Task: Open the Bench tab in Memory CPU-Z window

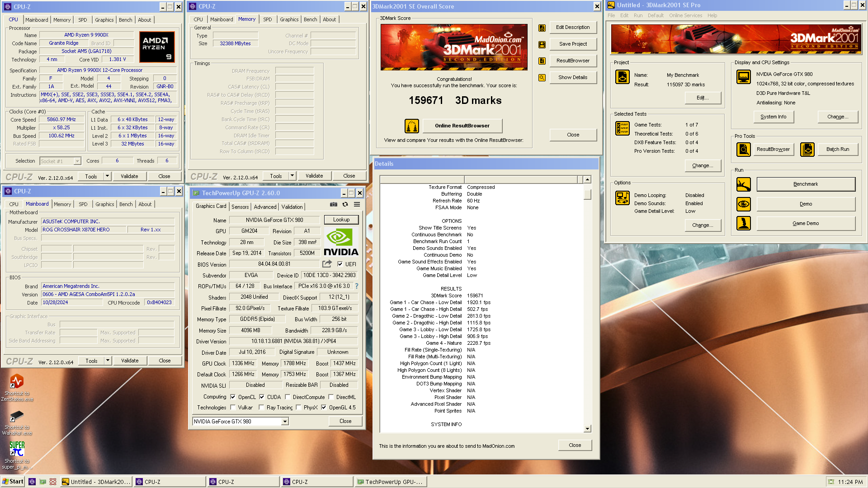Action: (x=310, y=19)
